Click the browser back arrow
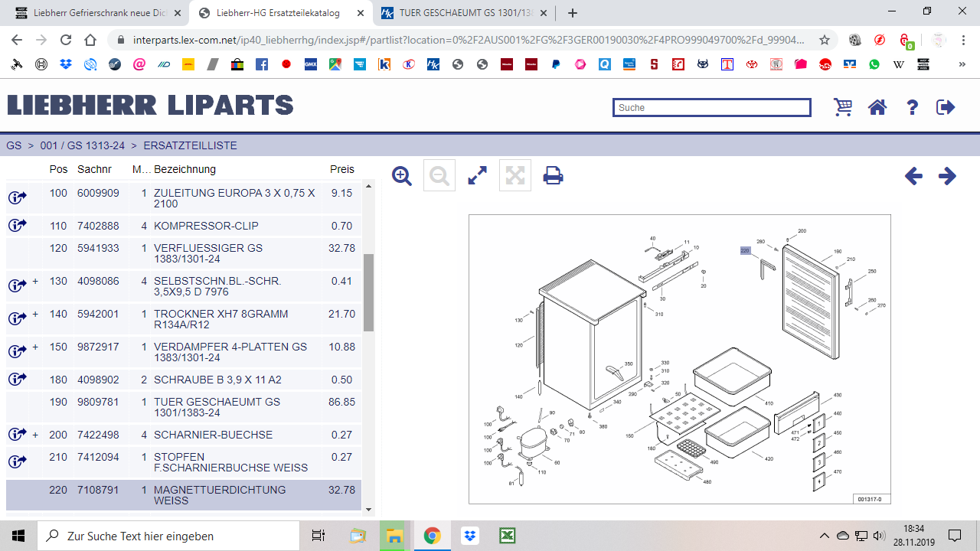Image resolution: width=980 pixels, height=551 pixels. click(x=17, y=40)
